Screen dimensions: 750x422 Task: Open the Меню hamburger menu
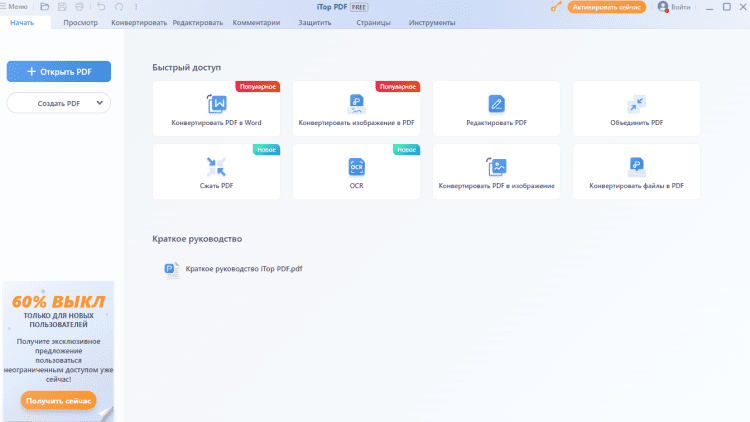14,7
